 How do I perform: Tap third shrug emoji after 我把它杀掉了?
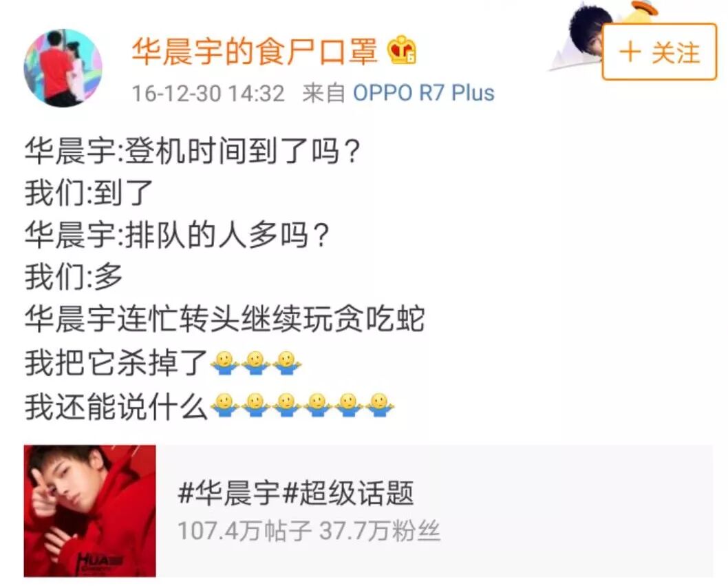pyautogui.click(x=287, y=363)
